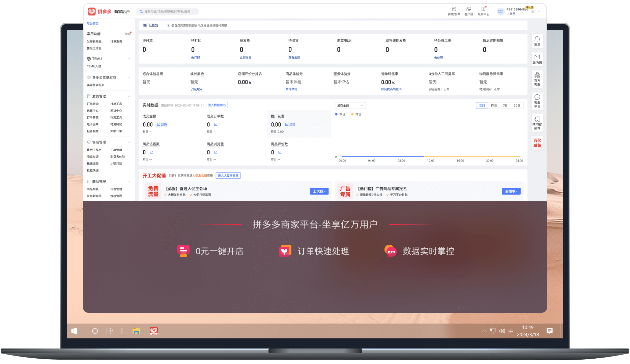Screen dimensions: 630x364
Task: Click 了解更多 under 成长层级
Action: (x=196, y=89)
